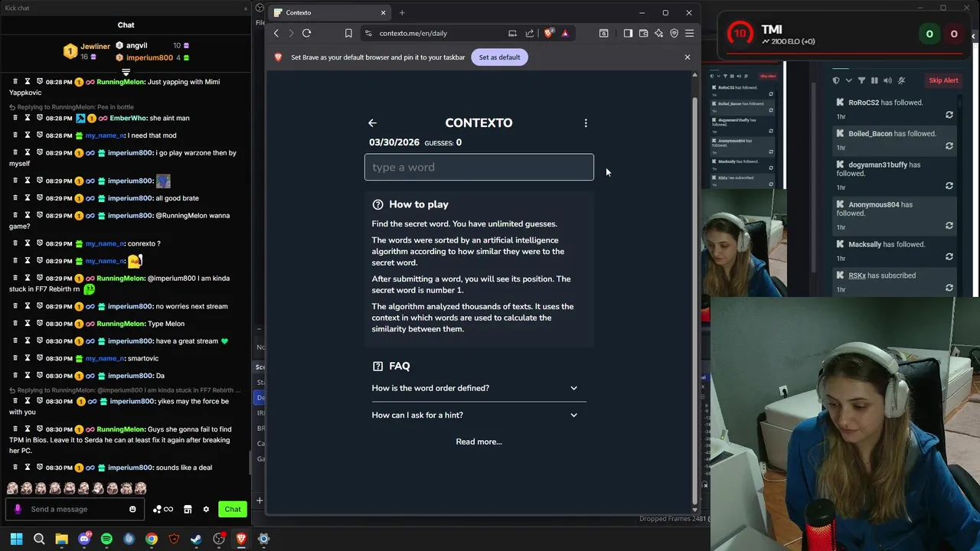Toggle alert sound volume icon
The height and width of the screenshot is (551, 980).
pos(887,80)
